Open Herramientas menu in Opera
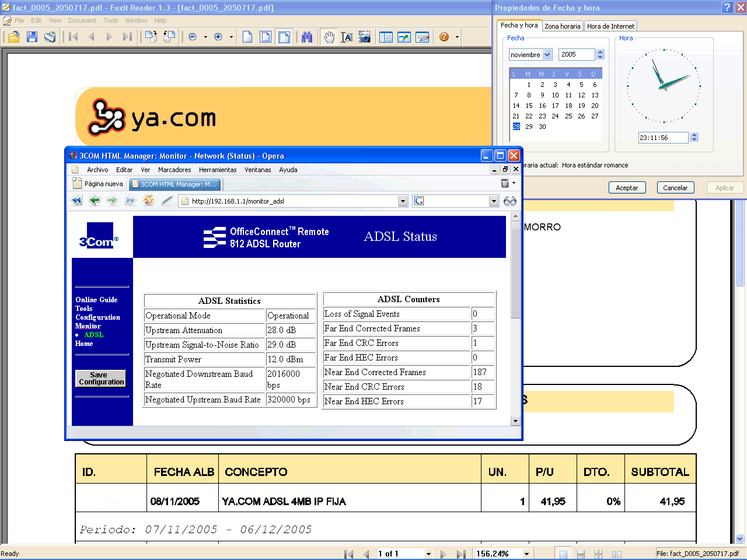This screenshot has height=560, width=747. (218, 170)
